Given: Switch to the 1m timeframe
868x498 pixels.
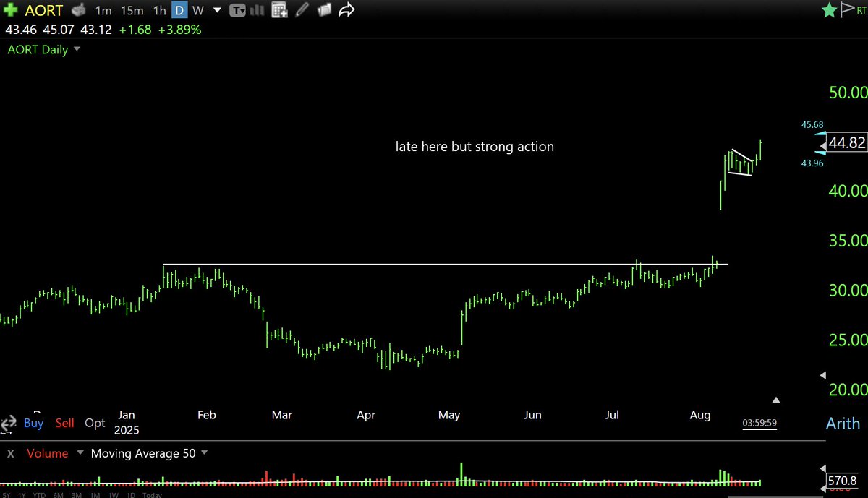Looking at the screenshot, I should [103, 11].
